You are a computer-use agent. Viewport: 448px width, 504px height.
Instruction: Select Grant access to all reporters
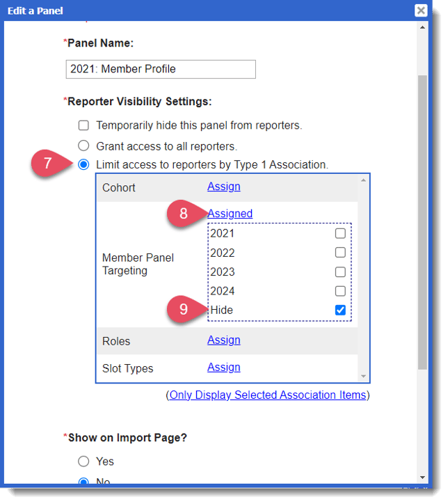click(x=83, y=146)
